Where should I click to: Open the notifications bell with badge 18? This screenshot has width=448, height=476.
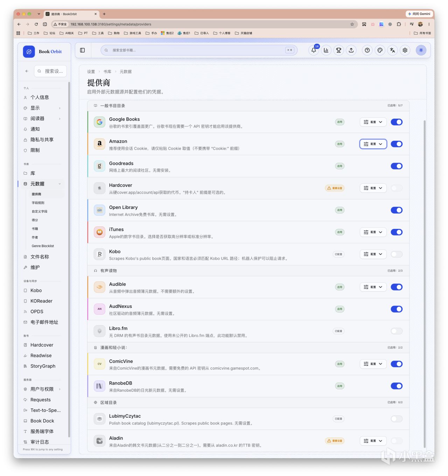pos(314,50)
